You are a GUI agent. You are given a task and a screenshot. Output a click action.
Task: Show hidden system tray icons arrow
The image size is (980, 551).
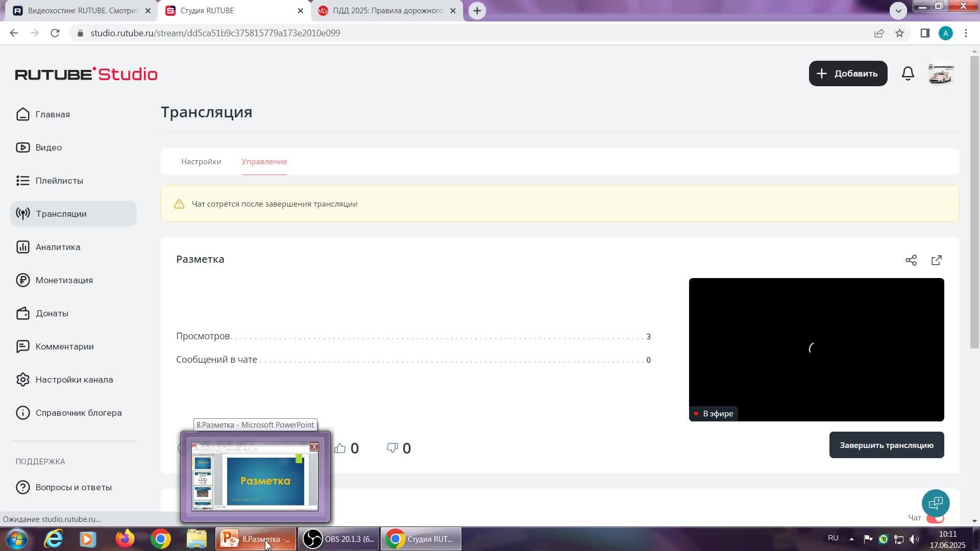click(x=851, y=539)
